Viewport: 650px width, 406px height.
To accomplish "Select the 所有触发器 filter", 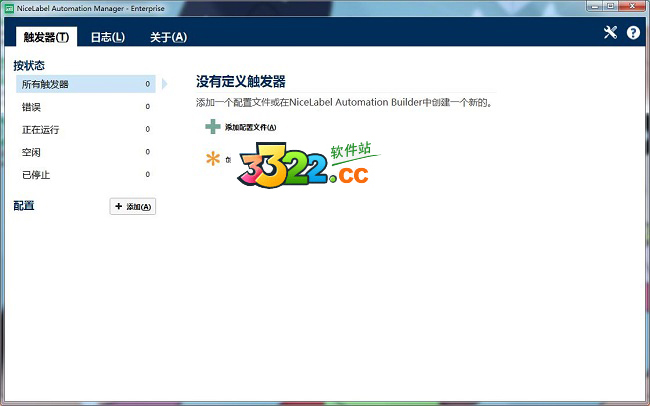I will [x=86, y=84].
